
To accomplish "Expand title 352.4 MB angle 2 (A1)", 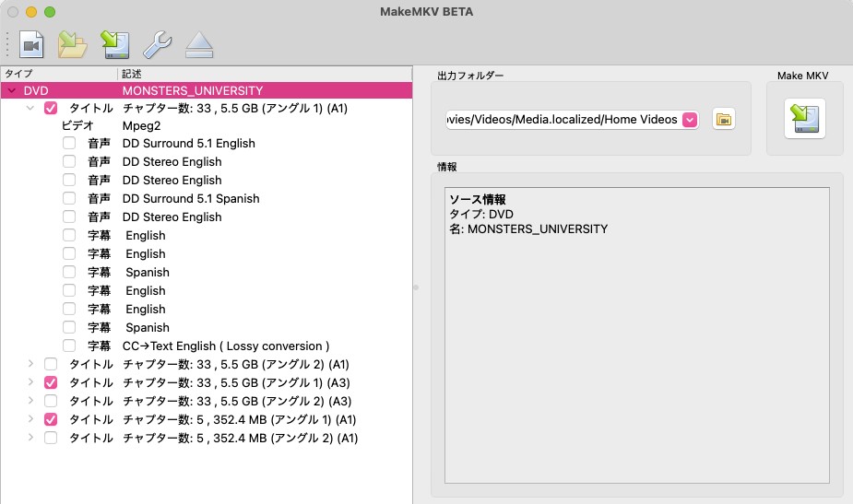I will (x=30, y=438).
